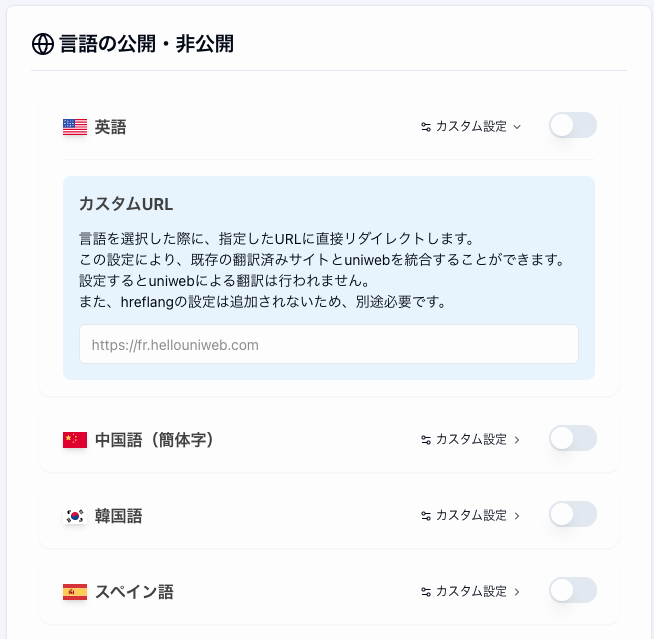This screenshot has height=639, width=654.
Task: Click the globe icon beside 言語の公開・非公開
Action: [x=43, y=44]
